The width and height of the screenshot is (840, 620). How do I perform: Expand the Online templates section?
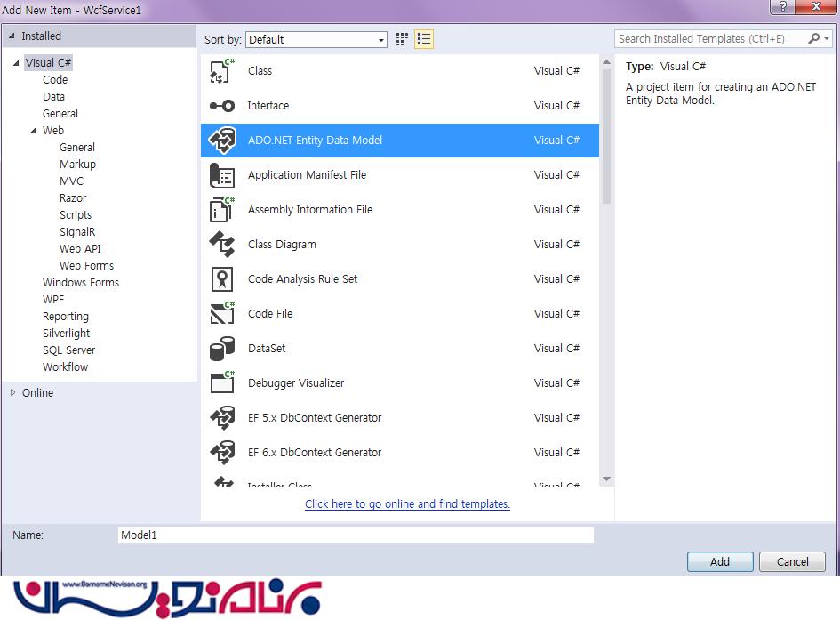click(x=12, y=392)
